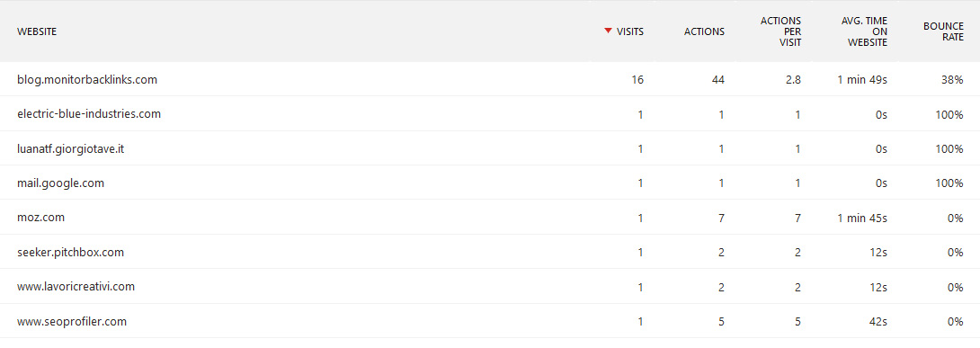Sort by AVG. TIME ON WEBSITE header
This screenshot has height=348, width=980.
(x=864, y=31)
